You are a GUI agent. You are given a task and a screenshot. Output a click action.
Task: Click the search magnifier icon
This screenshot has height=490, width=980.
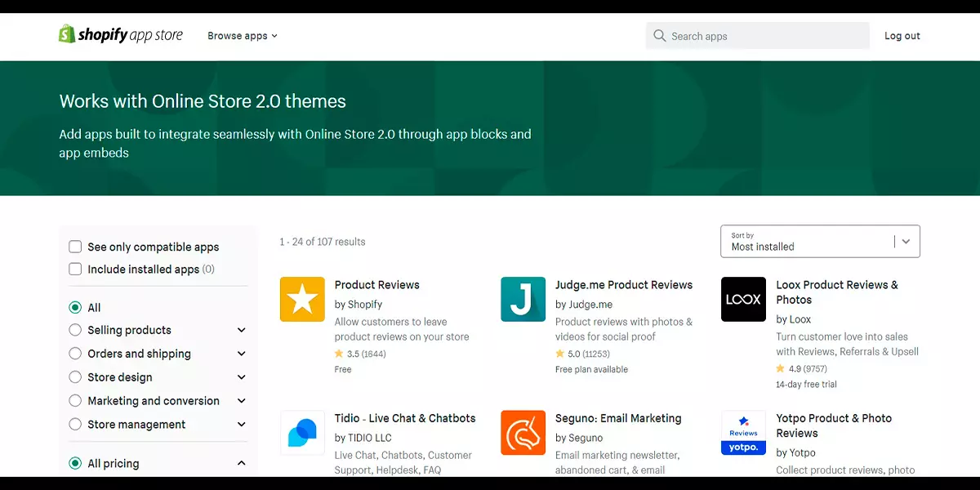[x=659, y=36]
